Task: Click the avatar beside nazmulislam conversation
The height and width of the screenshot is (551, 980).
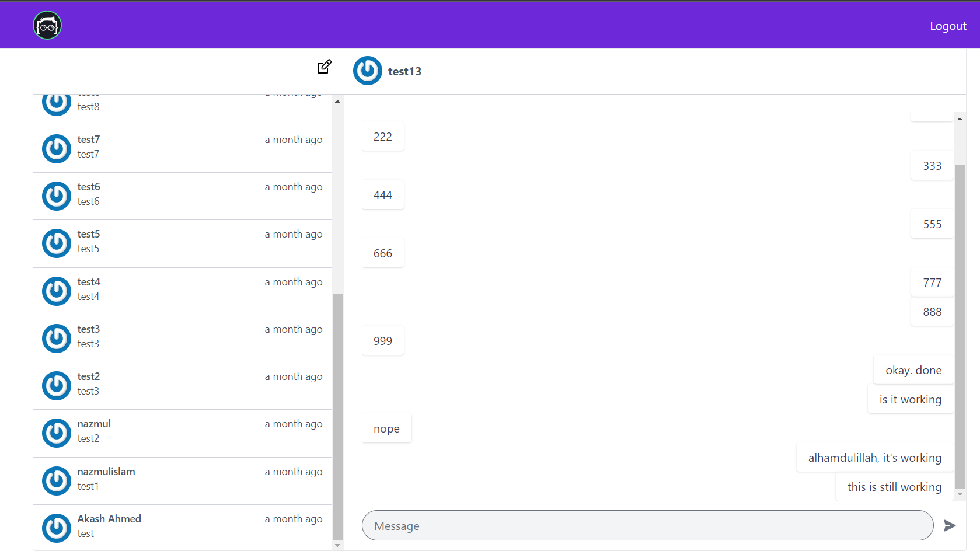Action: [57, 480]
